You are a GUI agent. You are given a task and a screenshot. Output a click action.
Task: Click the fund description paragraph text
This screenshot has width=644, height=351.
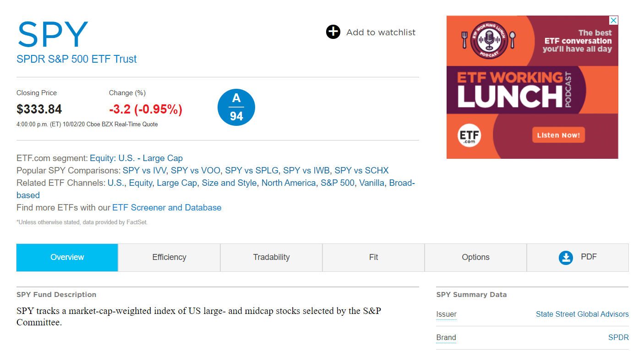[x=199, y=317]
